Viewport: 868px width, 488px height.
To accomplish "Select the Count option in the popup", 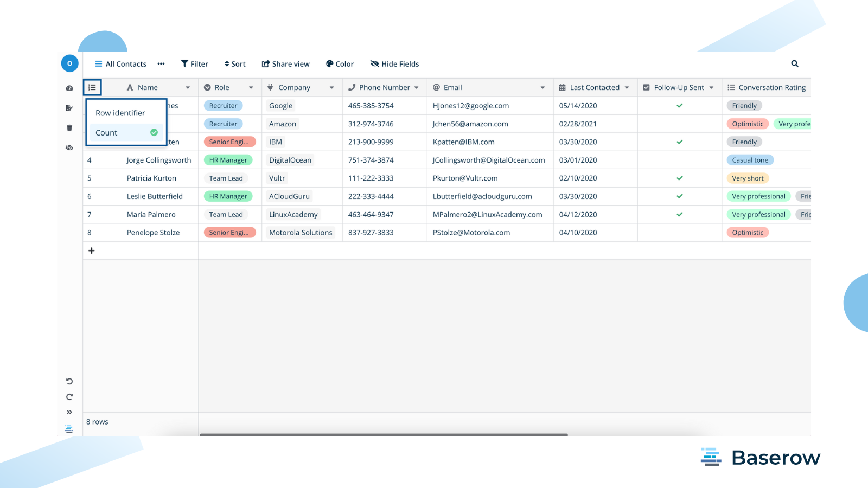I will (x=126, y=132).
